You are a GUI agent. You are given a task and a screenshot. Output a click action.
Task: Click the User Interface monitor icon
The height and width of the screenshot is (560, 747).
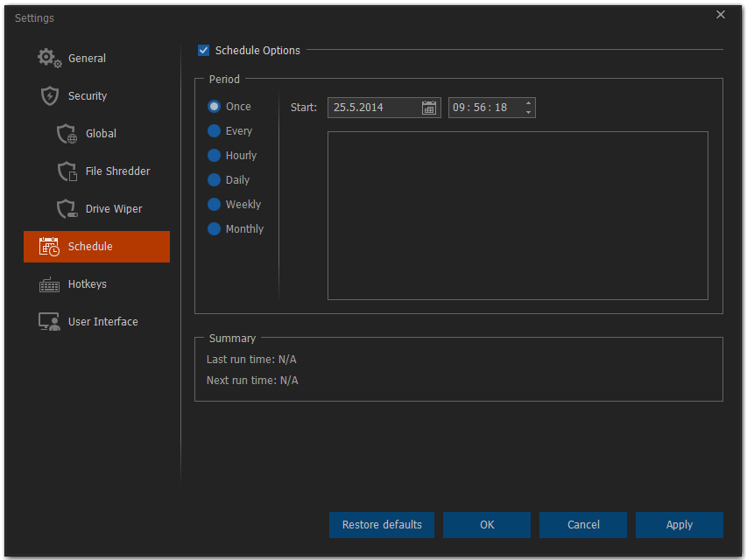point(49,322)
